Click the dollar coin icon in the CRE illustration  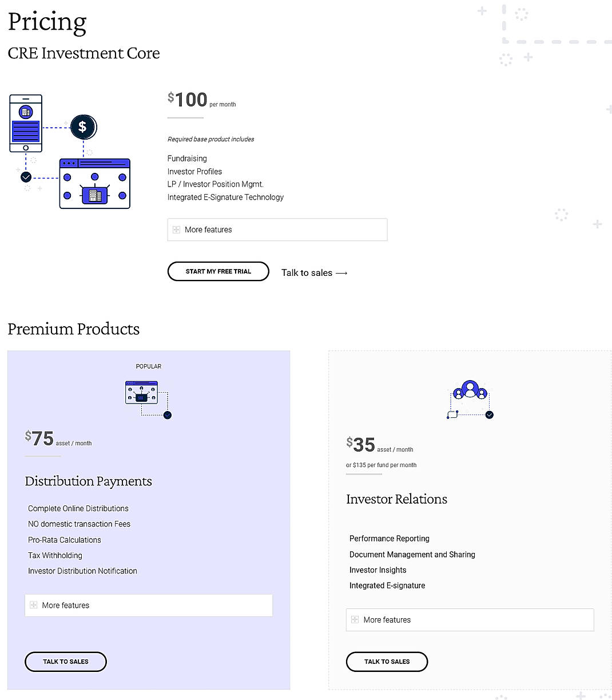tap(83, 127)
